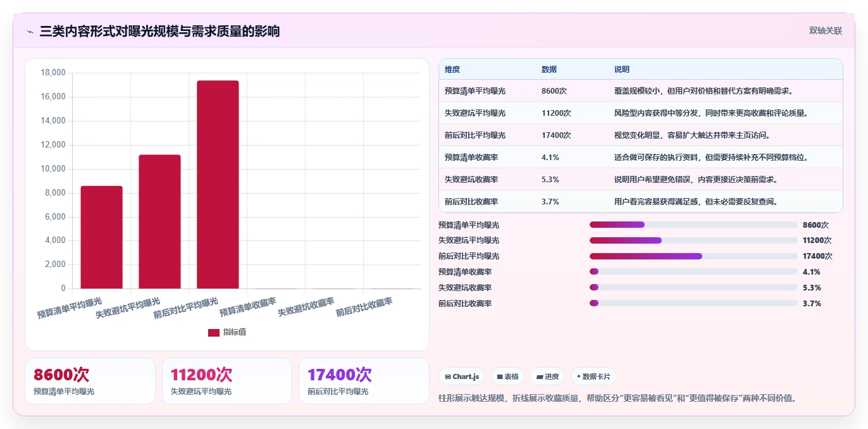Click the lightning icon beside the title
The width and height of the screenshot is (868, 429).
(x=30, y=32)
